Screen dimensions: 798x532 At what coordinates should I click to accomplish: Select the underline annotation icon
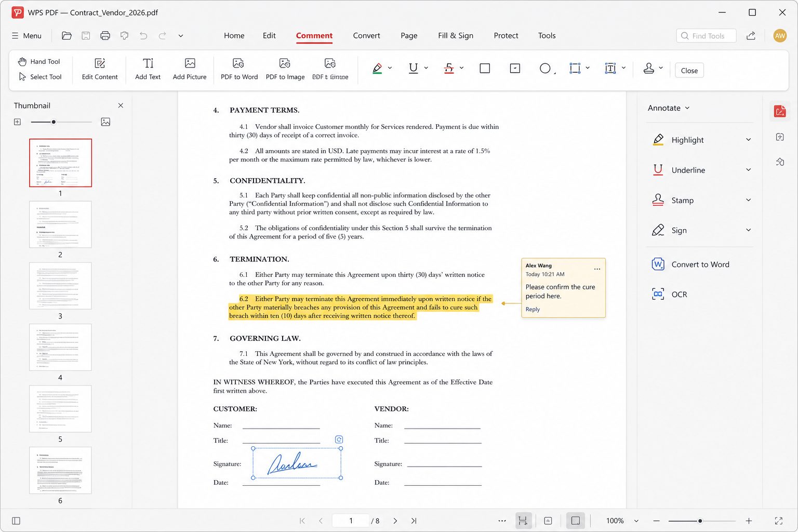[414, 68]
